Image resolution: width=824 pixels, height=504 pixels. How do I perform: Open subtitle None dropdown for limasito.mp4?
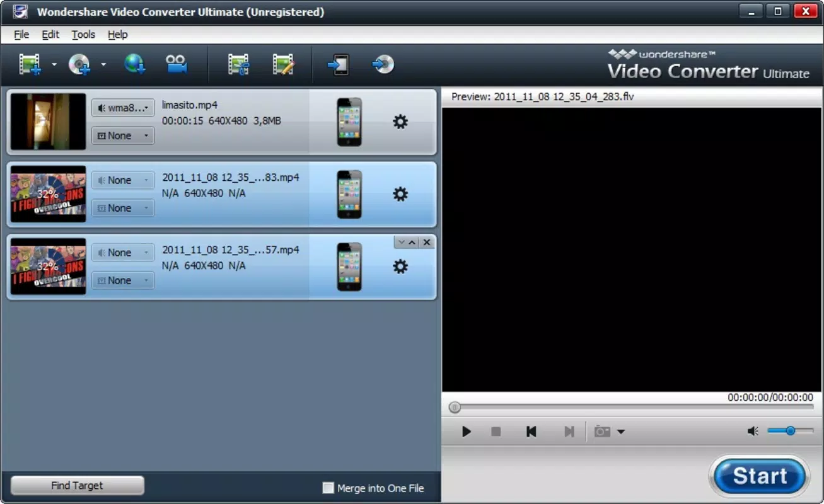(123, 135)
